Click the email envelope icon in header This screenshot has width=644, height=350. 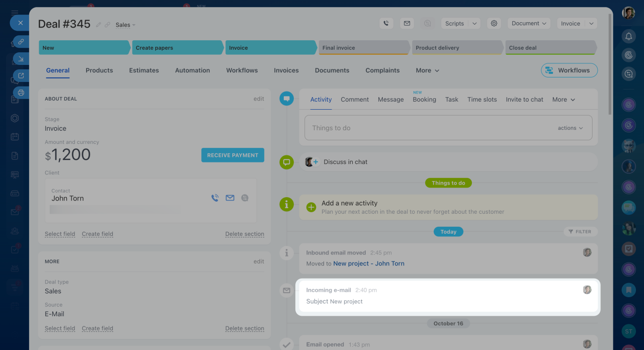407,24
